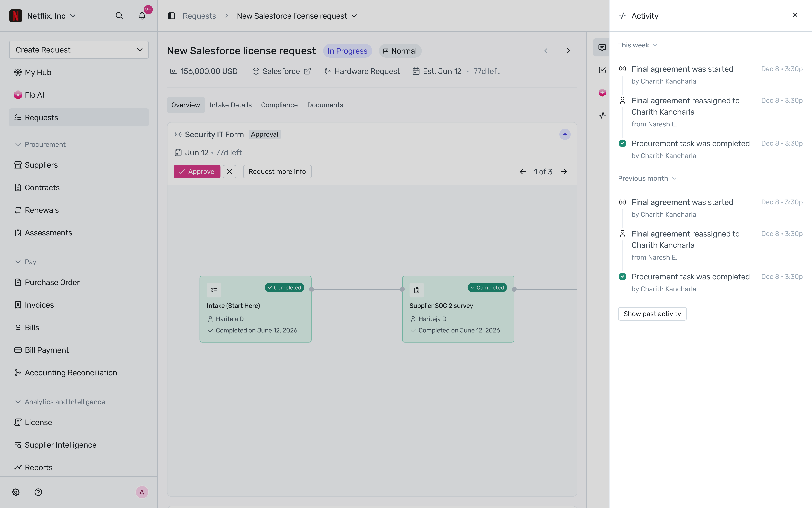Go to My Hub in sidebar
812x508 pixels.
tap(79, 72)
